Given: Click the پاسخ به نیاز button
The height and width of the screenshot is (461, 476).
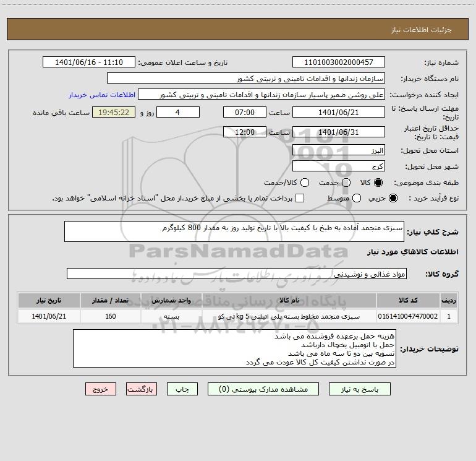Looking at the screenshot, I should [359, 389].
